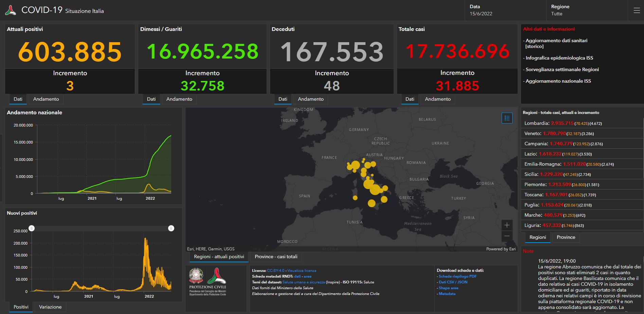644x314 pixels.
Task: Click the right handle of the time range slider
Action: pyautogui.click(x=171, y=228)
